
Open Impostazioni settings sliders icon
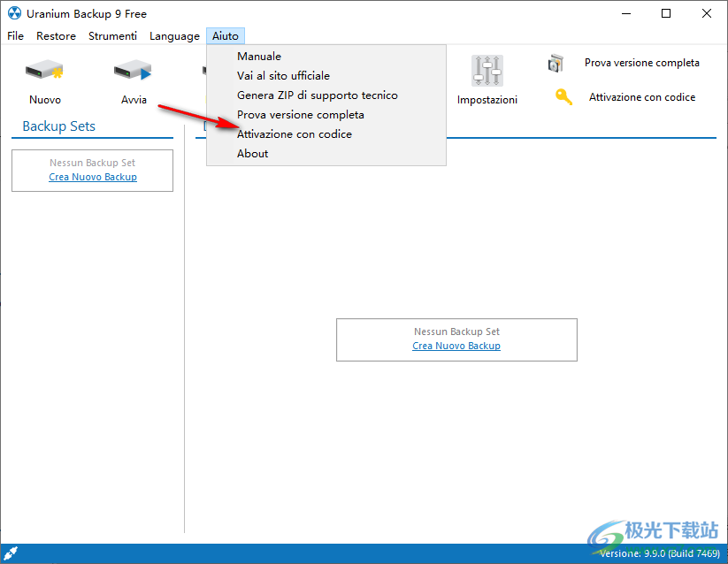pyautogui.click(x=487, y=71)
